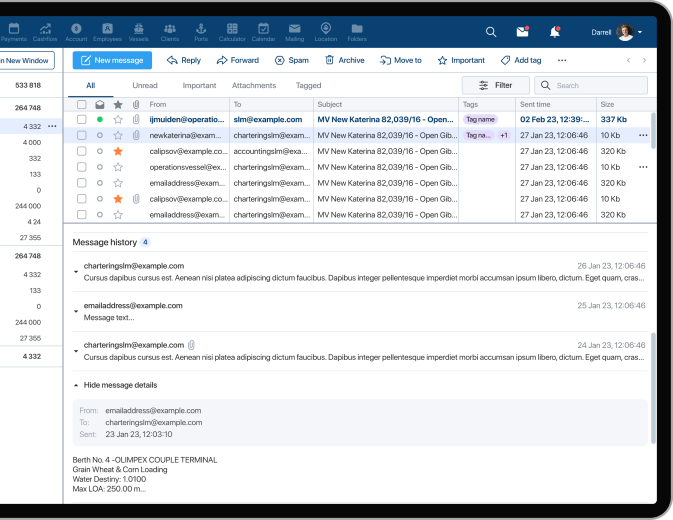Open the Cashflow chart icon
The image size is (673, 520).
(45, 29)
